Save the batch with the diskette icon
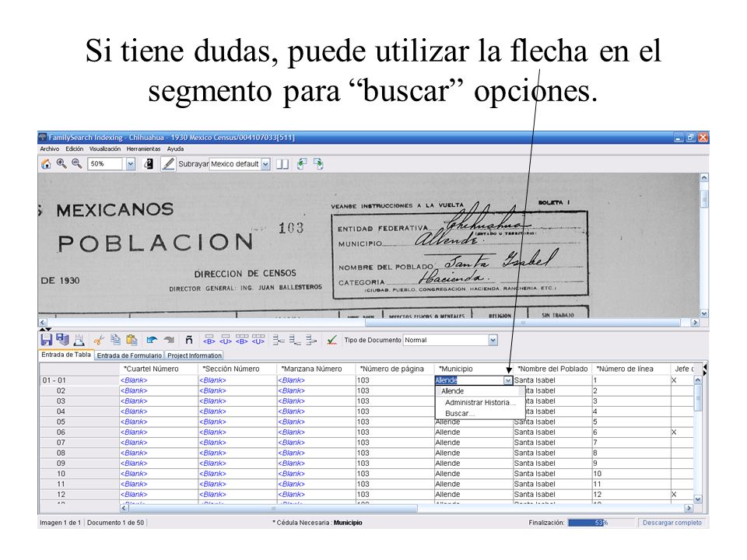 [46, 340]
